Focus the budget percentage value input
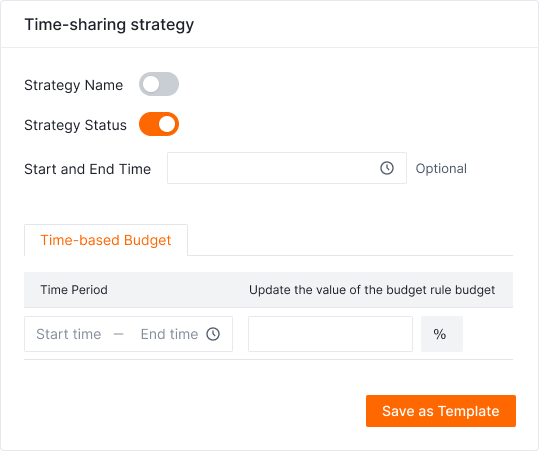The width and height of the screenshot is (539, 451). click(330, 334)
